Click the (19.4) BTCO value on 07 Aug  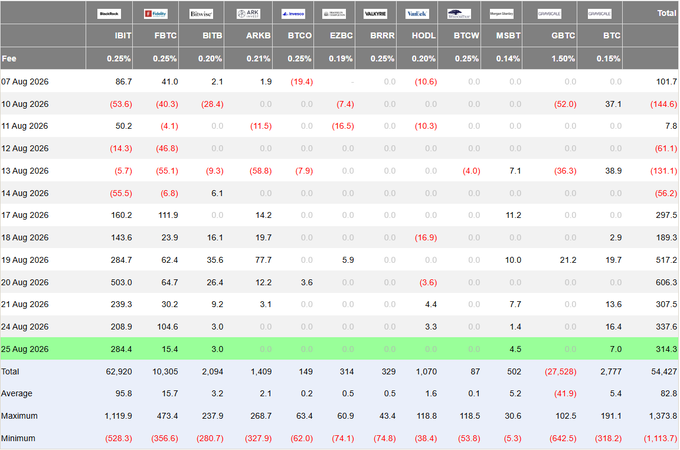point(302,82)
